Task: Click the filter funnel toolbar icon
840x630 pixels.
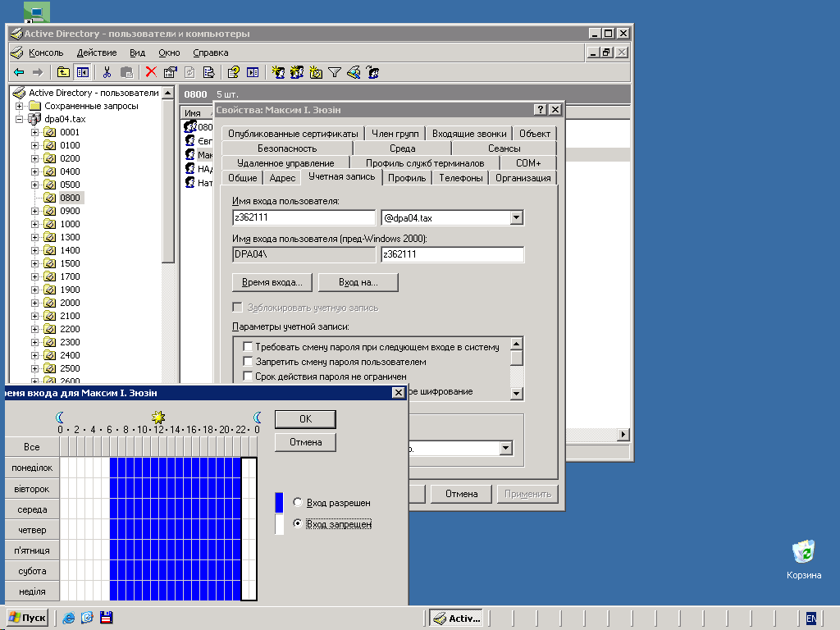Action: tap(335, 72)
